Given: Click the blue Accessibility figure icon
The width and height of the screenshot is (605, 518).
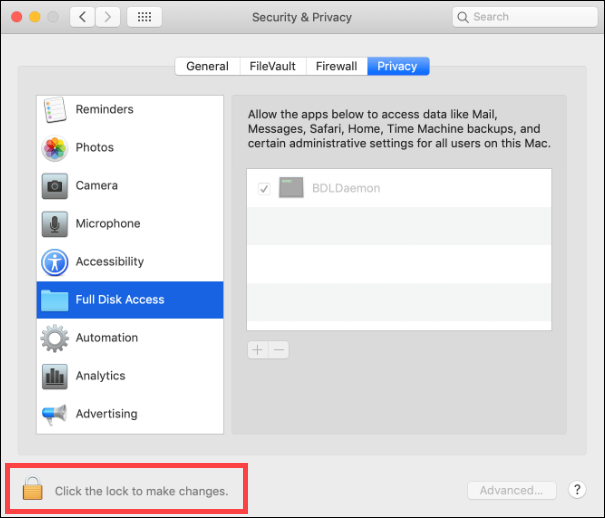Looking at the screenshot, I should [x=54, y=262].
